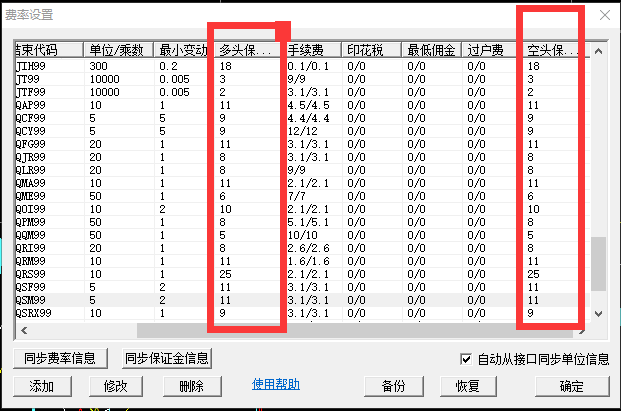Click the vertical scrollbar up arrow
Viewport: 621px width, 411px height.
[x=598, y=51]
